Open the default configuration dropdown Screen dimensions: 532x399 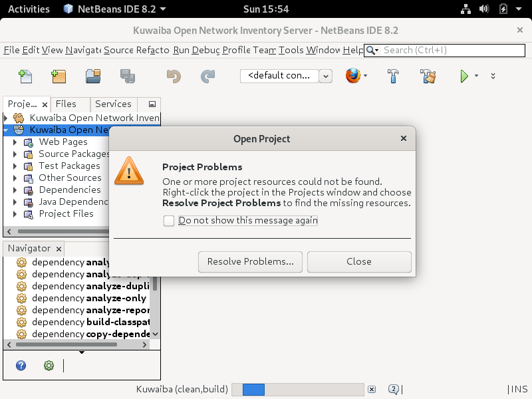(x=325, y=76)
